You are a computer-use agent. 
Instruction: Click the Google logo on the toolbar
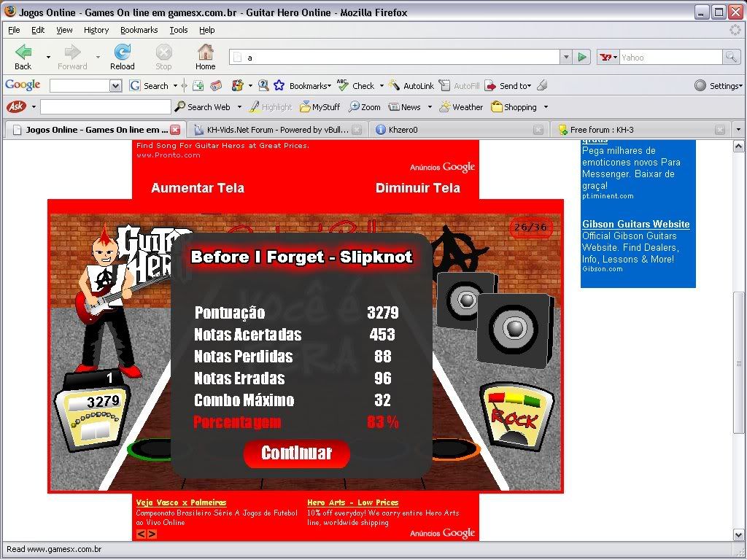pos(23,85)
